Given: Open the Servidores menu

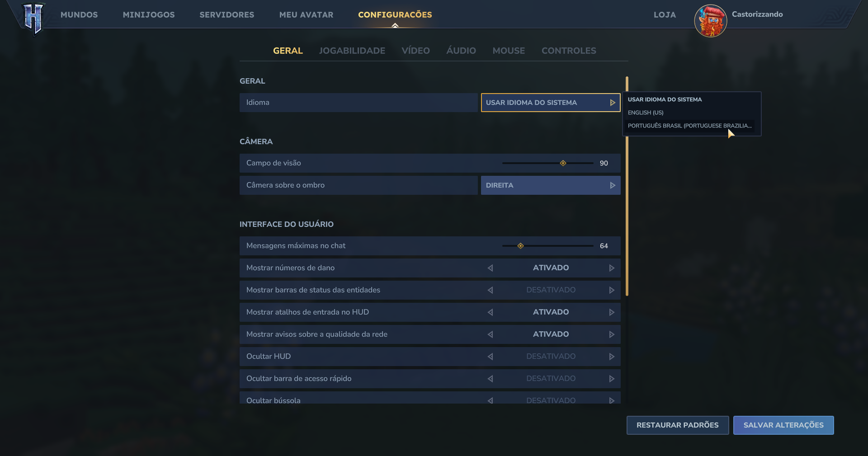Looking at the screenshot, I should [226, 14].
